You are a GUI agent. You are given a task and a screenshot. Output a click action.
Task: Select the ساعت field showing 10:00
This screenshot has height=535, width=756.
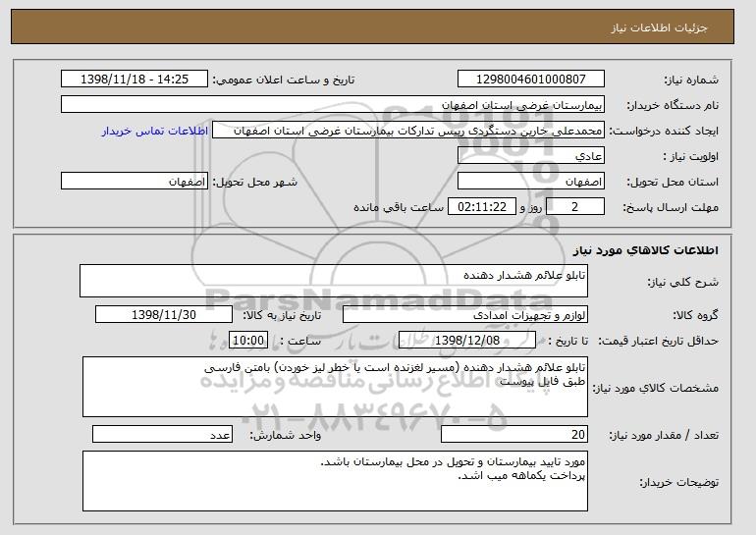[x=248, y=341]
